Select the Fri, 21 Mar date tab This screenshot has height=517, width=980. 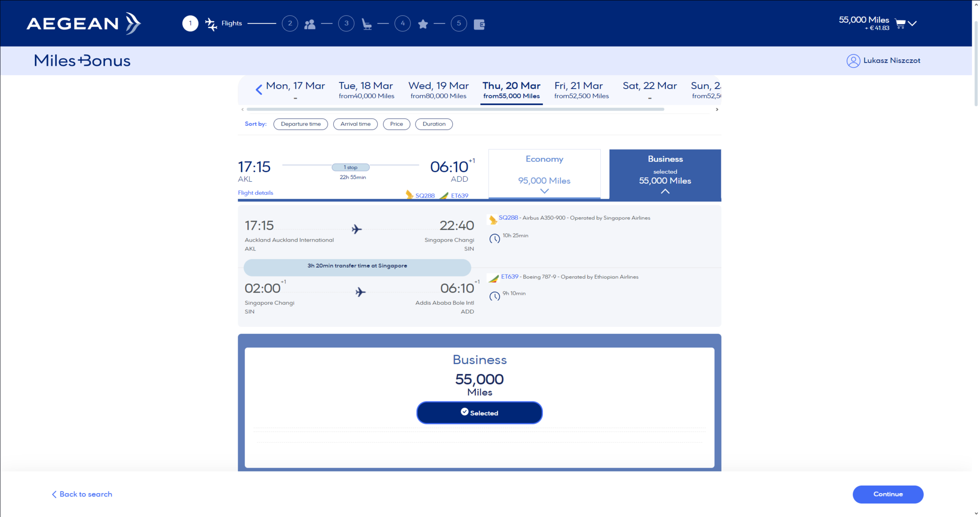click(581, 90)
